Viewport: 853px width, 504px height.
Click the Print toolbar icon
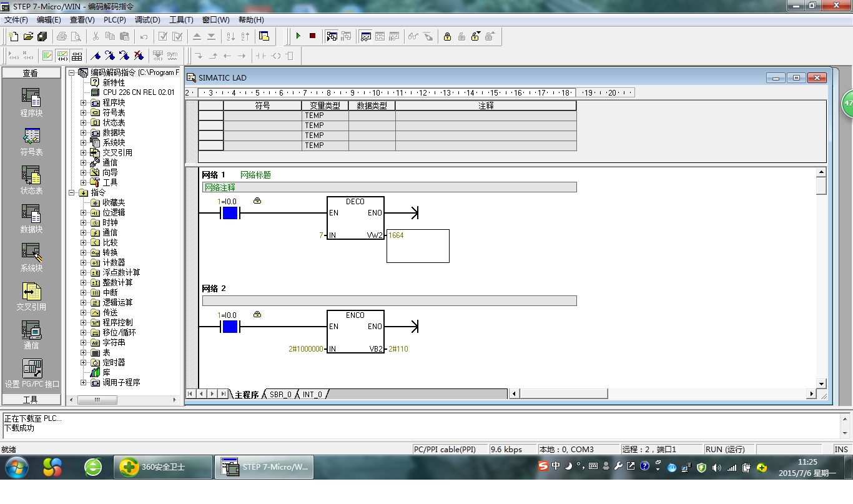62,37
